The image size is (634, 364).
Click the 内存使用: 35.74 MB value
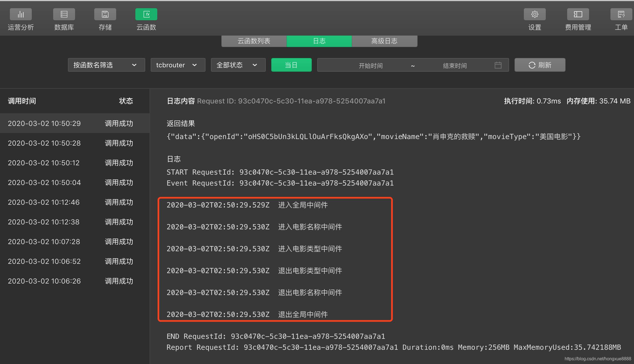[598, 101]
